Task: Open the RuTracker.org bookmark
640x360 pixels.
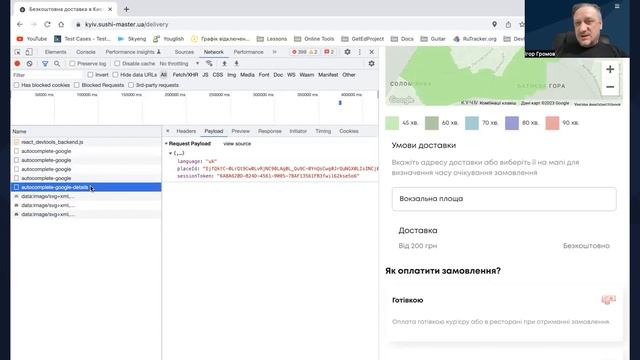Action: (x=475, y=39)
